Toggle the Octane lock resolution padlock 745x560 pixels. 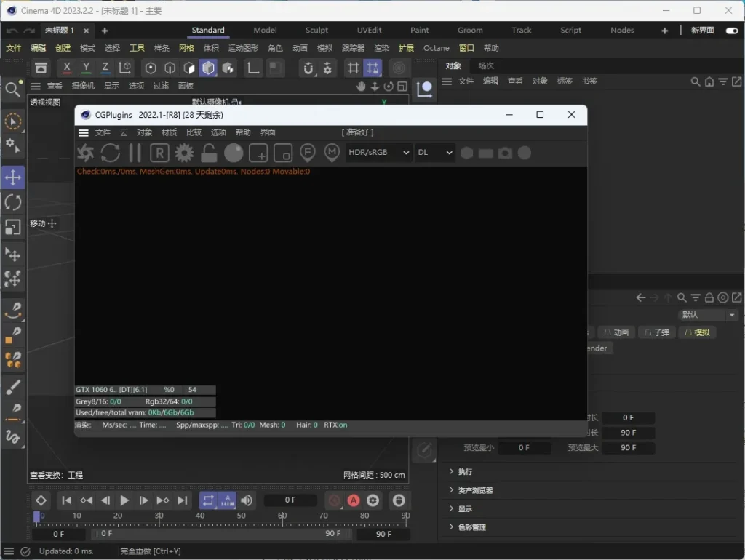click(x=209, y=153)
